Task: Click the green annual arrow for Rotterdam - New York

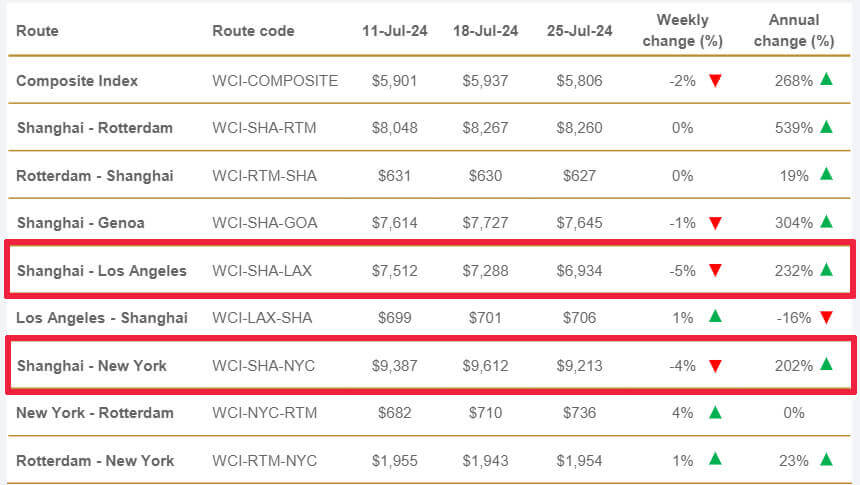Action: click(x=826, y=460)
